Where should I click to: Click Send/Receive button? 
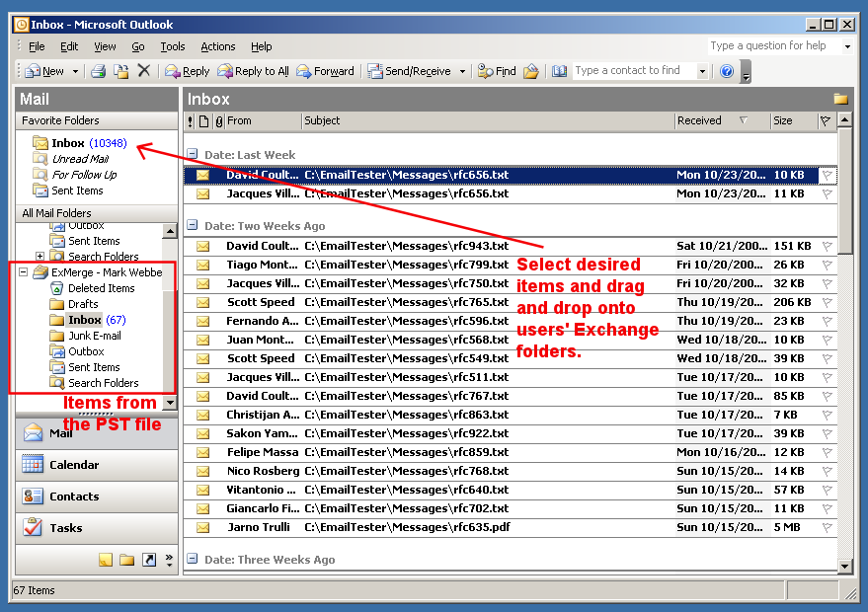pos(410,71)
